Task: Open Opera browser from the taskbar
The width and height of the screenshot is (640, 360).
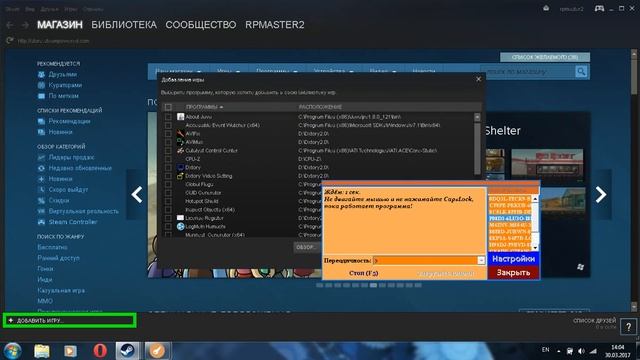Action: click(x=100, y=351)
